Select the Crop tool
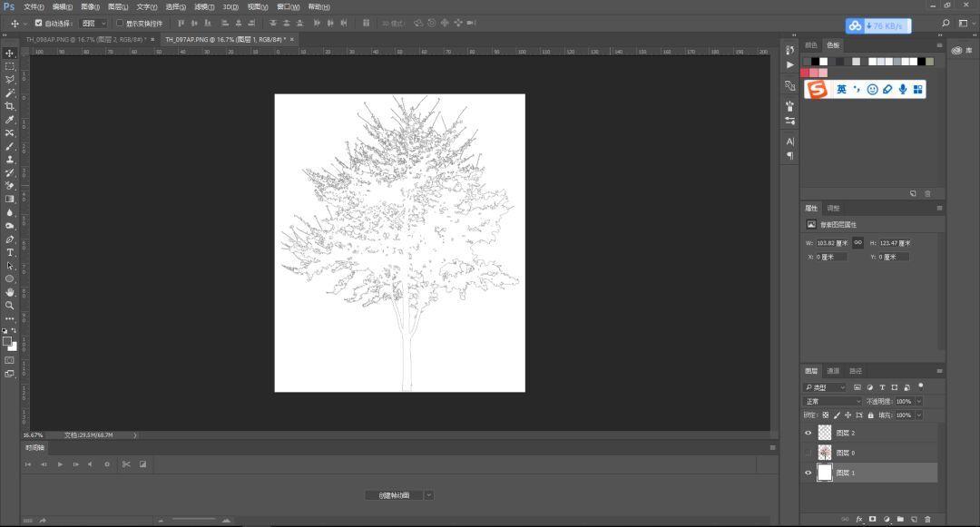Viewport: 980px width, 527px height. tap(9, 106)
